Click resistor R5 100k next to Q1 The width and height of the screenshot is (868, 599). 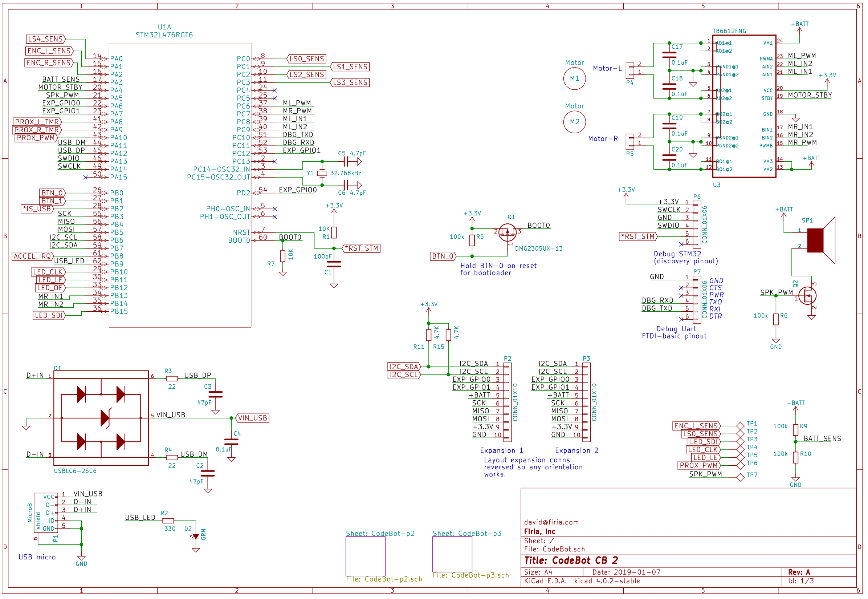(x=472, y=240)
